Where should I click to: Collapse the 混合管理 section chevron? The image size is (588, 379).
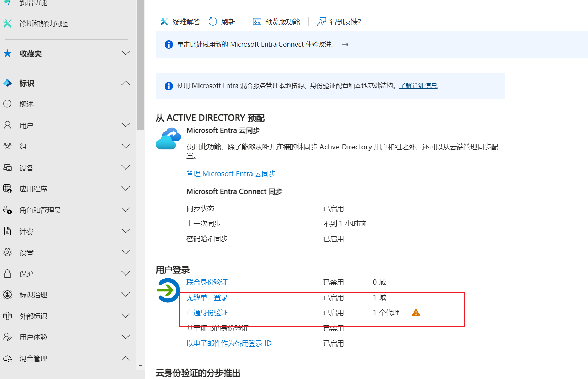pyautogui.click(x=126, y=358)
